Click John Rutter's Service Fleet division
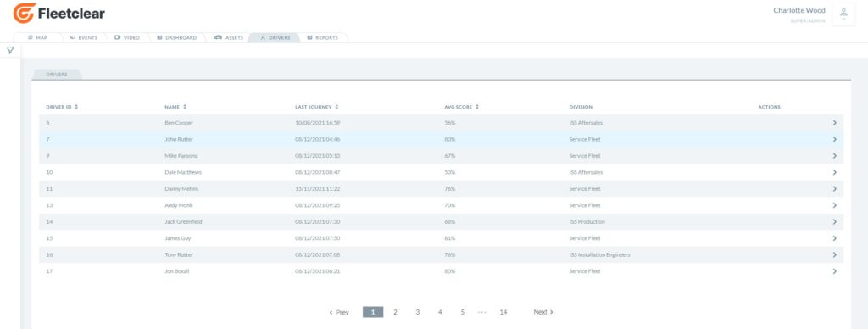 [x=585, y=140]
